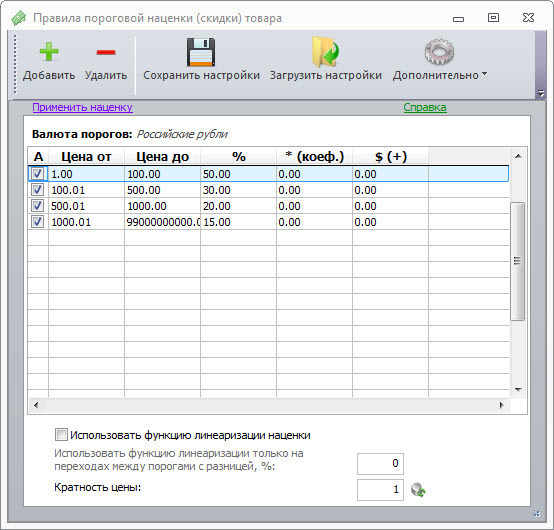Click the folder Загрузить настройки icon
Viewport: 554px width, 530px height.
point(325,52)
